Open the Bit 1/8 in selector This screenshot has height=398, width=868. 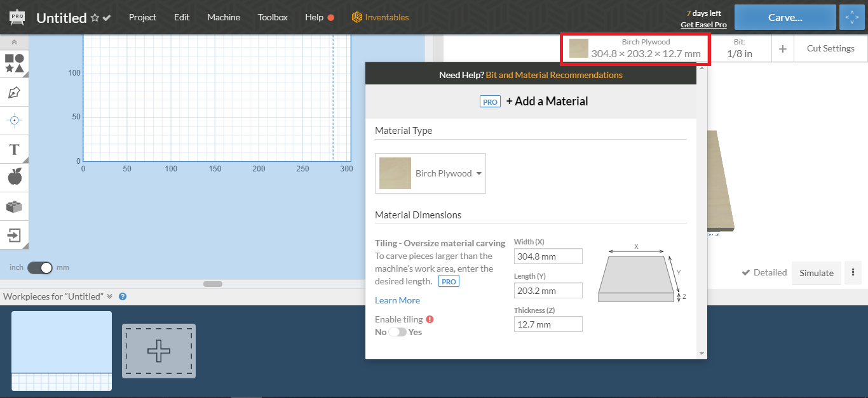pos(740,48)
